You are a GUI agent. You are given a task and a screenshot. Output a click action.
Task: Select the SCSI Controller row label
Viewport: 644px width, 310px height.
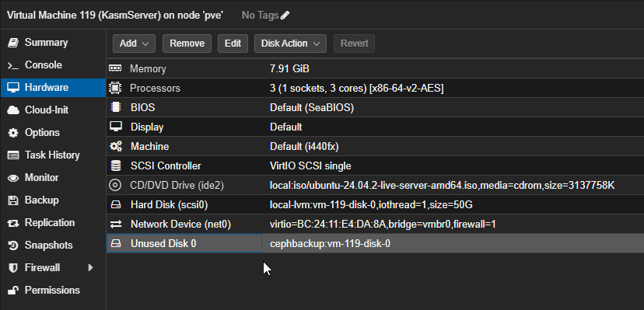pos(166,166)
